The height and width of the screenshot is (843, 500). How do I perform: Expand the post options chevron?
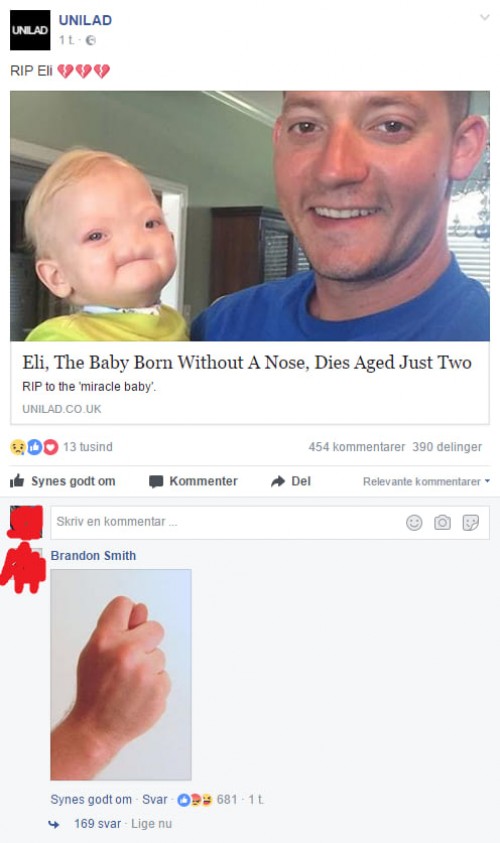pos(484,17)
